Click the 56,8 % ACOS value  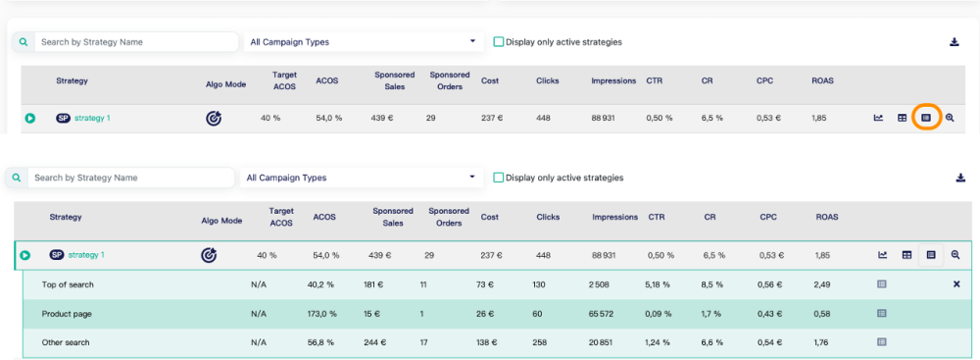pos(320,342)
